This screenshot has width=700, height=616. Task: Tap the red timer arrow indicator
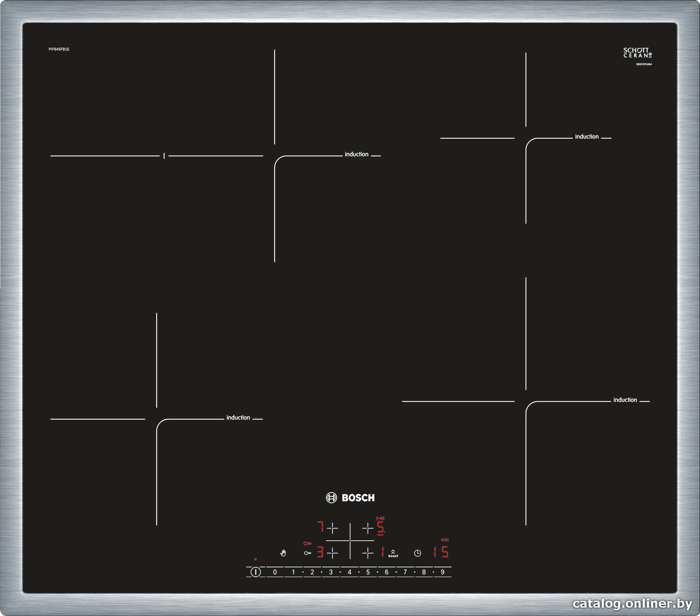coord(380,518)
